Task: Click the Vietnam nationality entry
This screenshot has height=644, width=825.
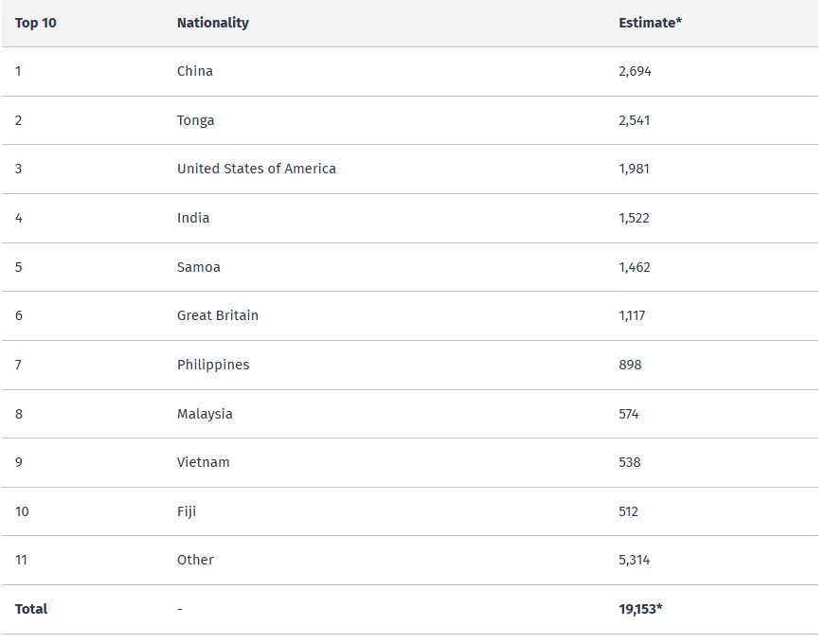Action: 203,462
